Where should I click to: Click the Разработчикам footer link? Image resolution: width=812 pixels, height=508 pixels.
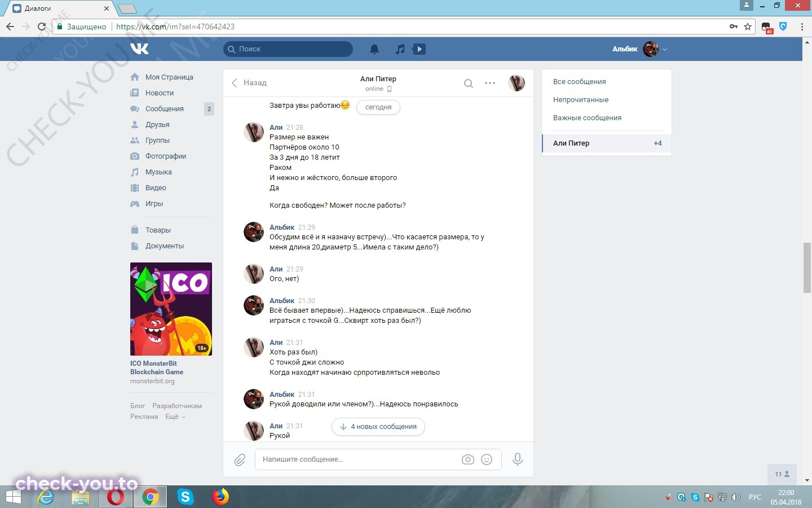[x=177, y=406]
